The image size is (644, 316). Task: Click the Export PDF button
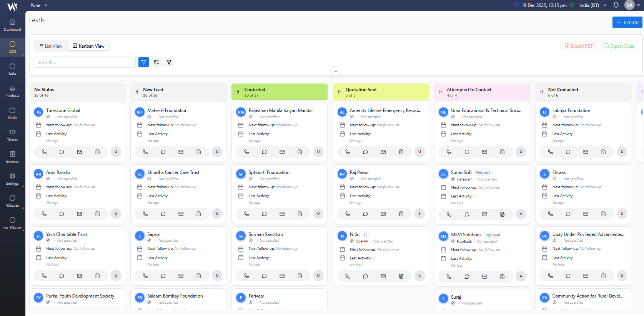(x=579, y=46)
